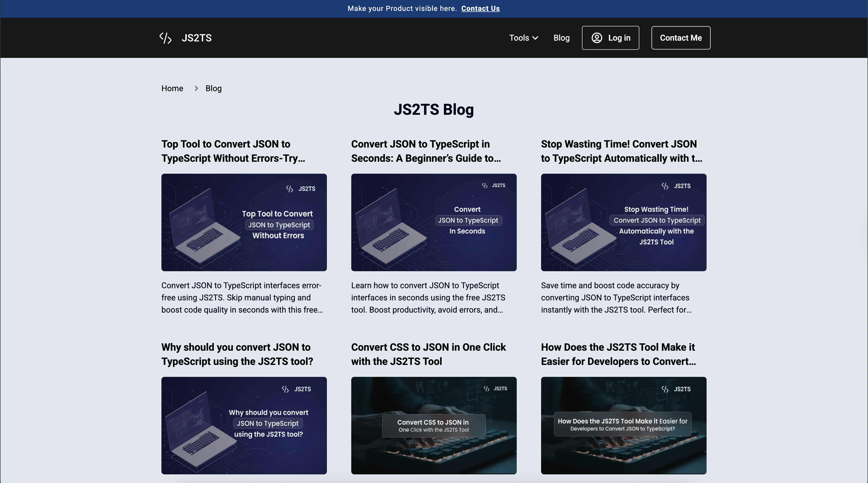The height and width of the screenshot is (483, 868).
Task: Go to Home in the breadcrumb
Action: click(172, 88)
